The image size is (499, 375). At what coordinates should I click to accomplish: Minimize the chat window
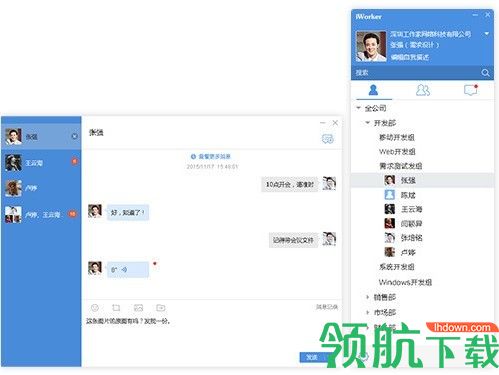(x=322, y=123)
